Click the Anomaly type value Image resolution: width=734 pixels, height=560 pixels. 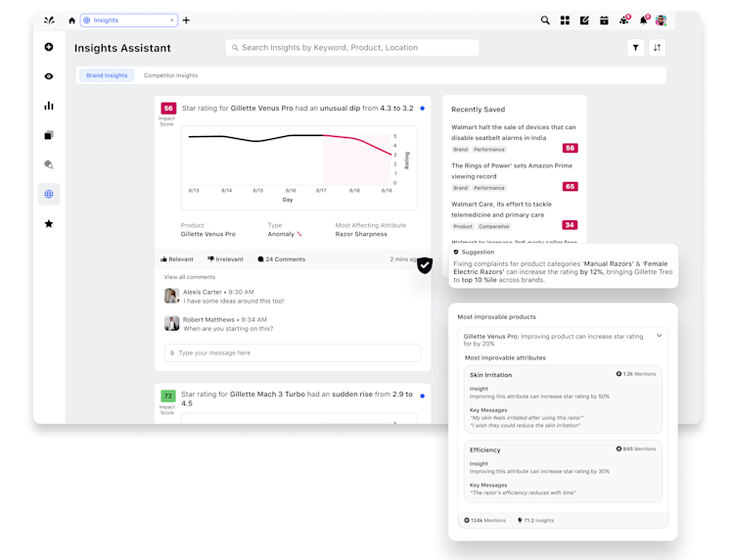285,234
